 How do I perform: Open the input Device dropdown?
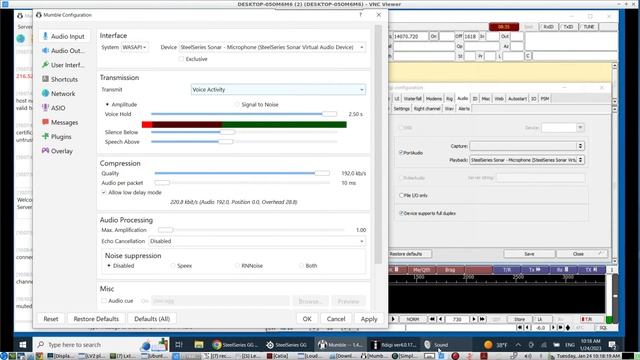point(272,47)
